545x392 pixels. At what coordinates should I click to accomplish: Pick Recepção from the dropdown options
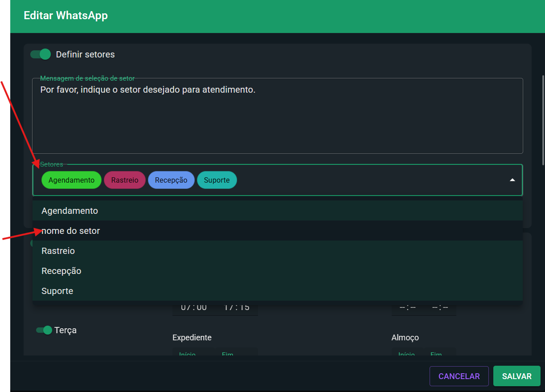61,271
